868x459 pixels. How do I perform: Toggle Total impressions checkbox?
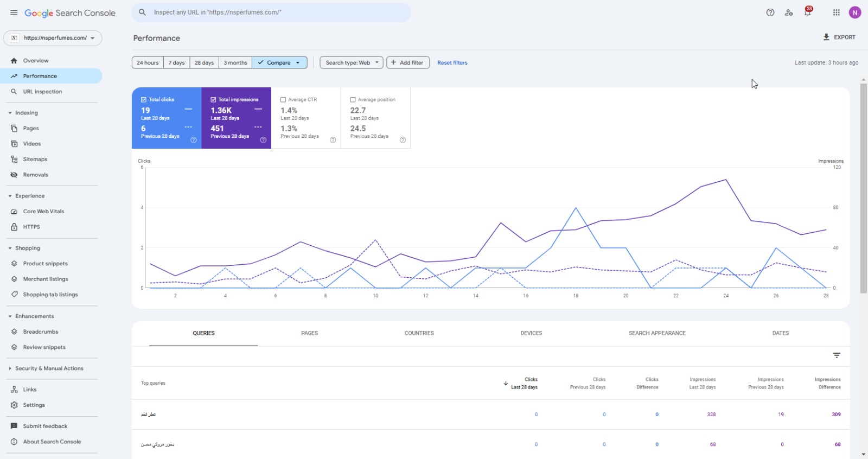213,100
